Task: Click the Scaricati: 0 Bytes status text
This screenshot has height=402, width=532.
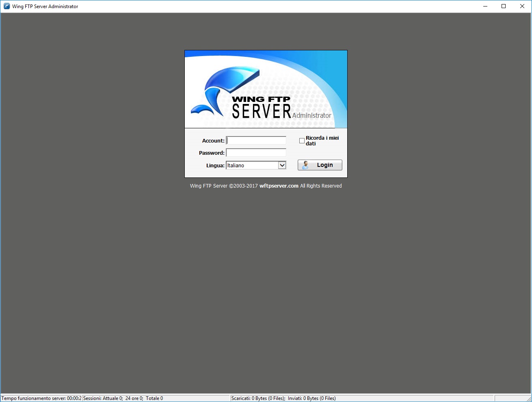Action: click(x=258, y=398)
